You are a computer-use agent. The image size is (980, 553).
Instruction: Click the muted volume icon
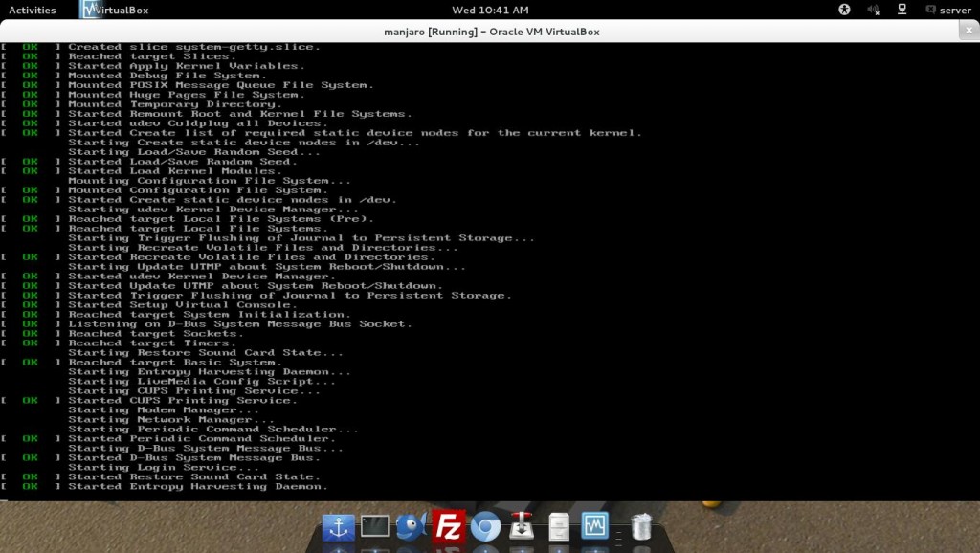point(873,10)
